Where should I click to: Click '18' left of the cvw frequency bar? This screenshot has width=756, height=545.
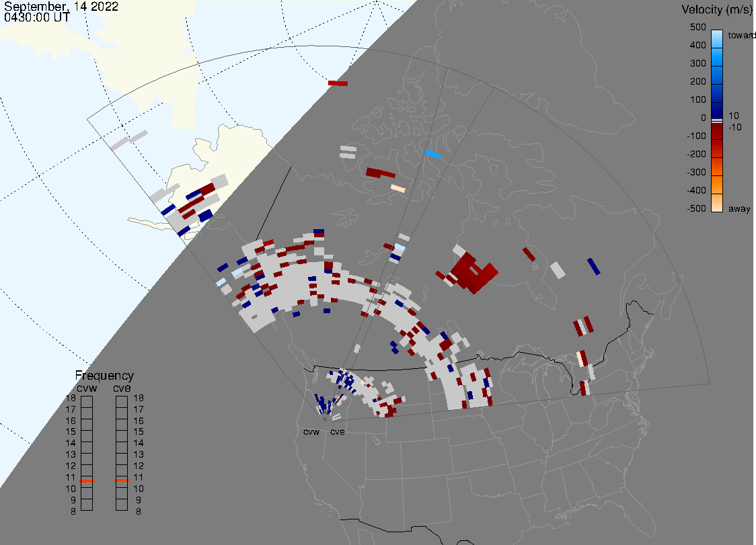(x=71, y=398)
